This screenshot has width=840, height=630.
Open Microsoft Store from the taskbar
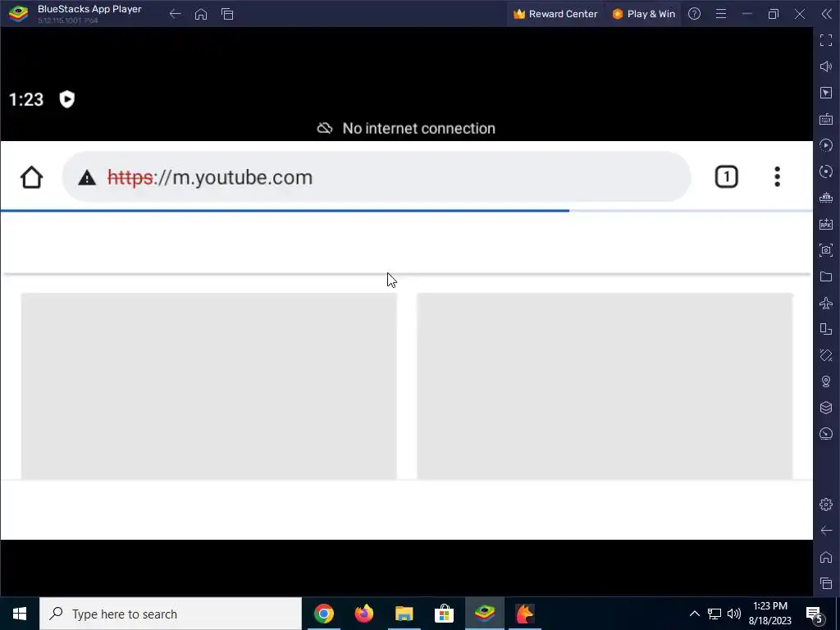(x=444, y=614)
